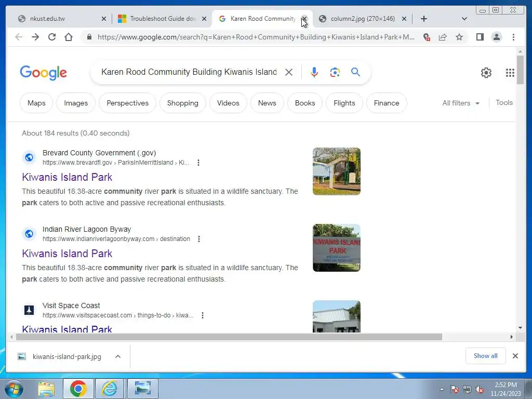Click the address bar URL
Viewport: 532px width, 399px height.
click(256, 37)
